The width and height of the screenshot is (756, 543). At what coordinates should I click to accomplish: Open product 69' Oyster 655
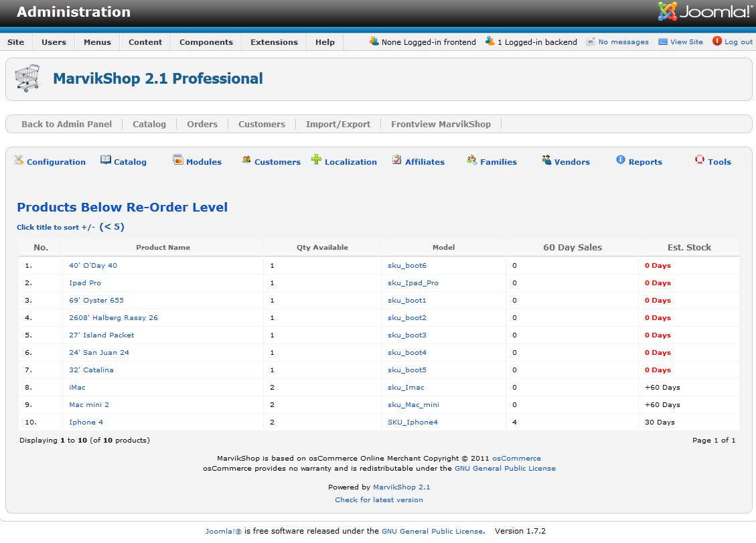(96, 300)
